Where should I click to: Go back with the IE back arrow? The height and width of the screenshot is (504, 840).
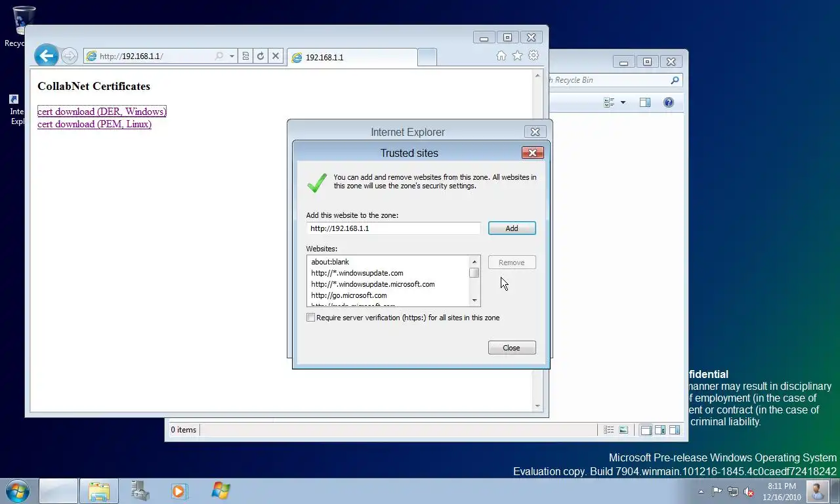(x=47, y=56)
